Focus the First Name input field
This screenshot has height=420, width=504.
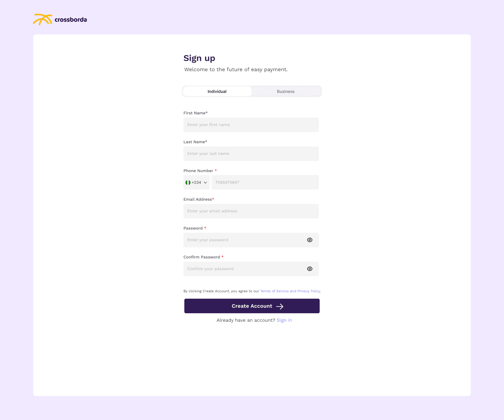(x=251, y=125)
